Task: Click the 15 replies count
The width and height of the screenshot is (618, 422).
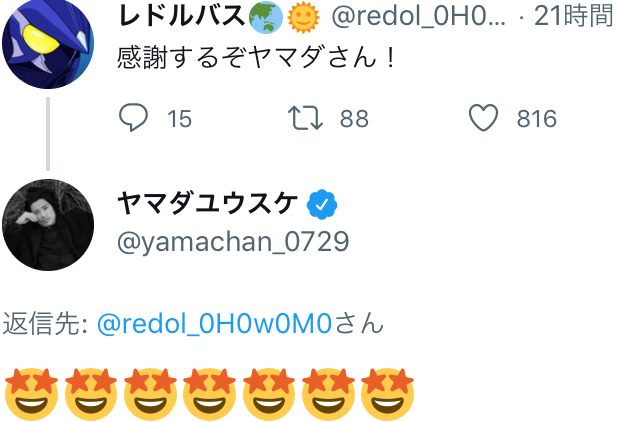Action: pyautogui.click(x=179, y=119)
